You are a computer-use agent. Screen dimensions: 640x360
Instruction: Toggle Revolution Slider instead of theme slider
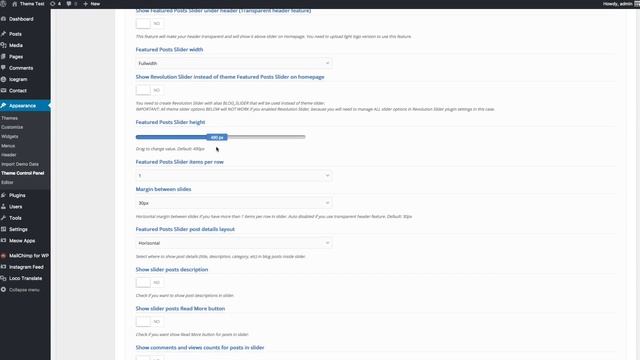click(150, 90)
